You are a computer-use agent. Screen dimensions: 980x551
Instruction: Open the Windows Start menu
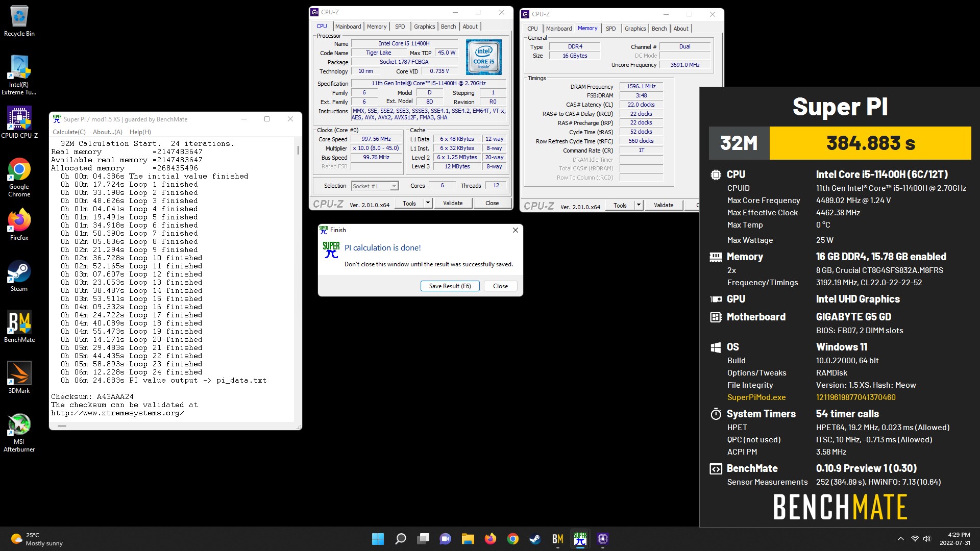click(x=378, y=539)
